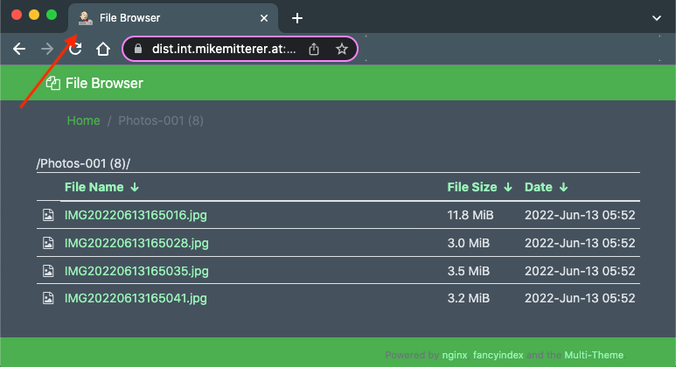Click image icon beside IMG20220613165016.jpg

click(48, 215)
